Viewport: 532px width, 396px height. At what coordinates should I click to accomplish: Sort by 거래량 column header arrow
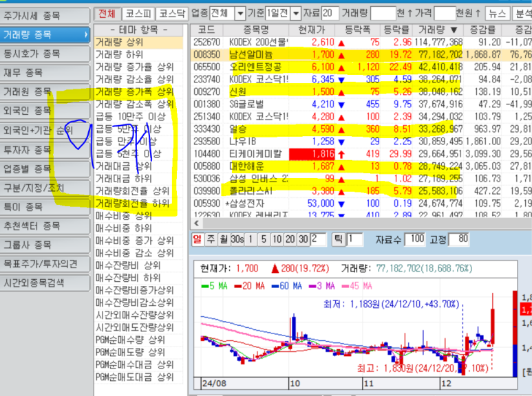pyautogui.click(x=454, y=30)
